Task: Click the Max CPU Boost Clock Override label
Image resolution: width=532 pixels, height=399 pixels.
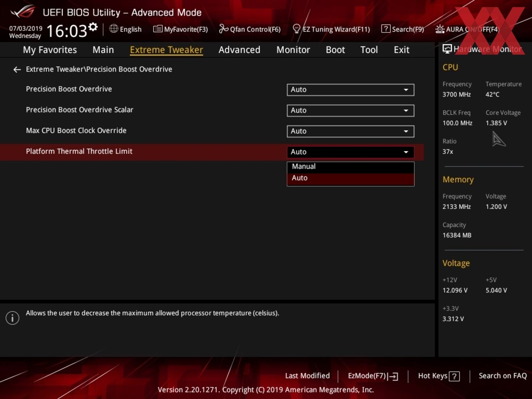Action: (76, 131)
